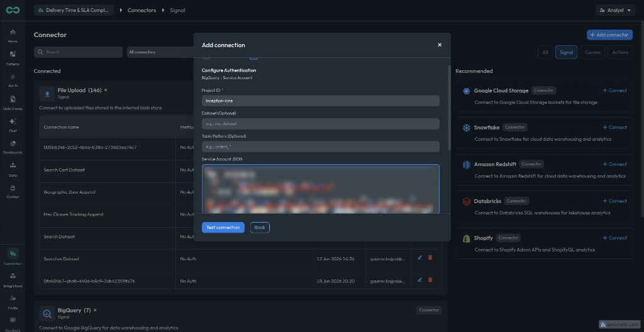Focus the connector Search box
This screenshot has height=332, width=644.
tap(78, 52)
